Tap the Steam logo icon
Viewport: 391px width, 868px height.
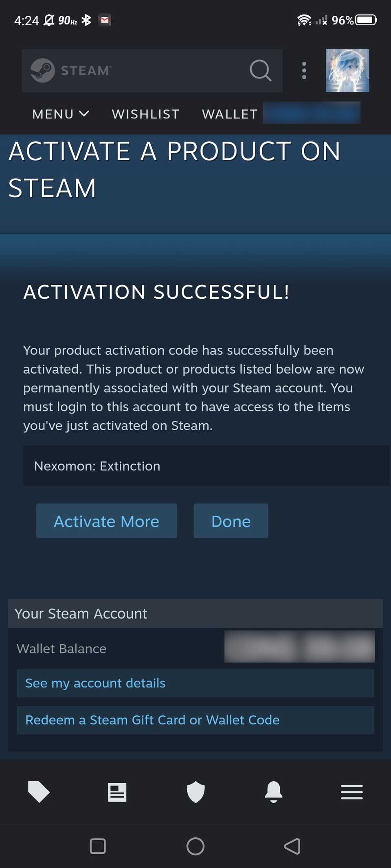coord(43,70)
